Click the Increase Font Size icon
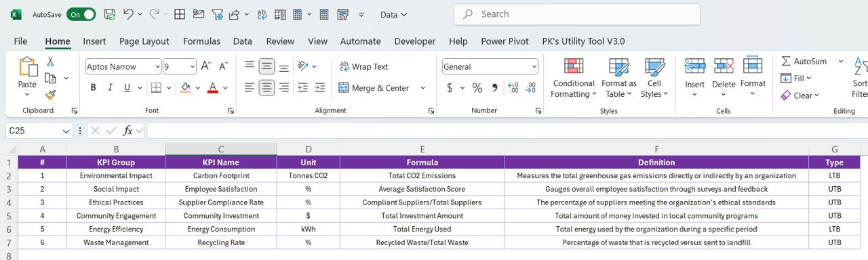Screen dimensions: 868x260 pos(206,66)
